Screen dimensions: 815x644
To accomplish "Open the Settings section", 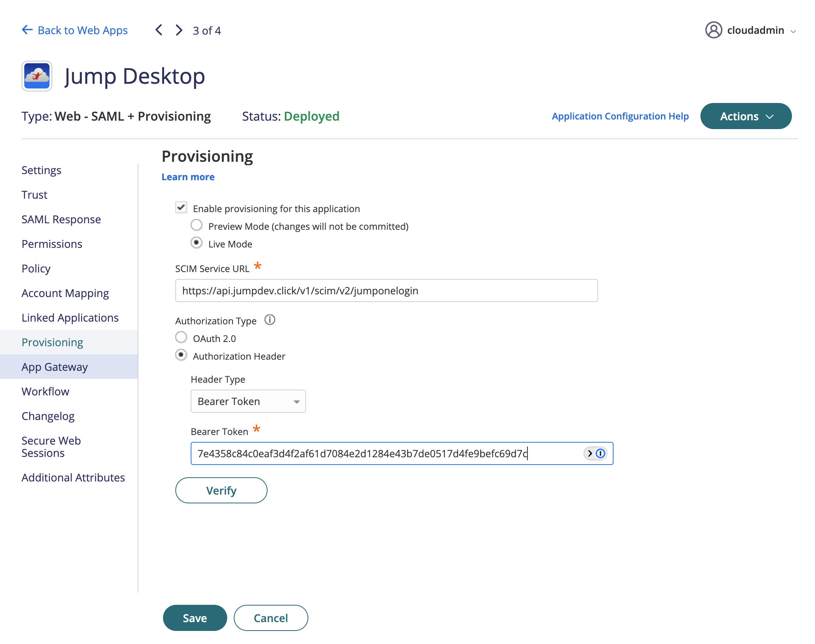I will point(42,170).
